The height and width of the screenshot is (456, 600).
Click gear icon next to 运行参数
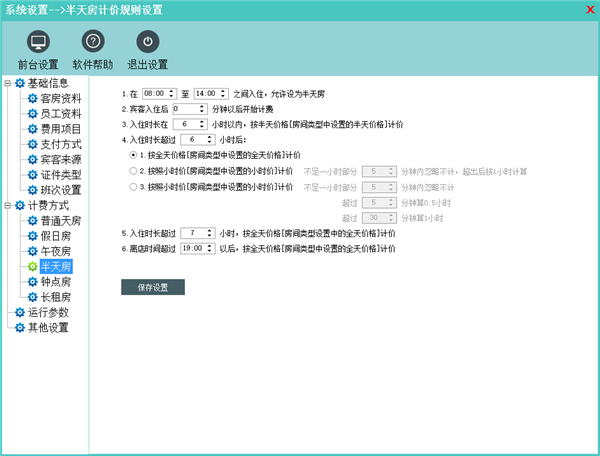point(19,312)
